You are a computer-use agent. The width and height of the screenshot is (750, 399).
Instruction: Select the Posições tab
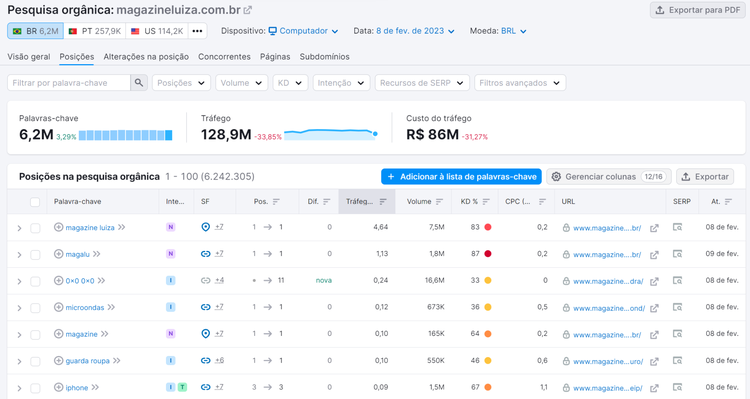point(77,56)
